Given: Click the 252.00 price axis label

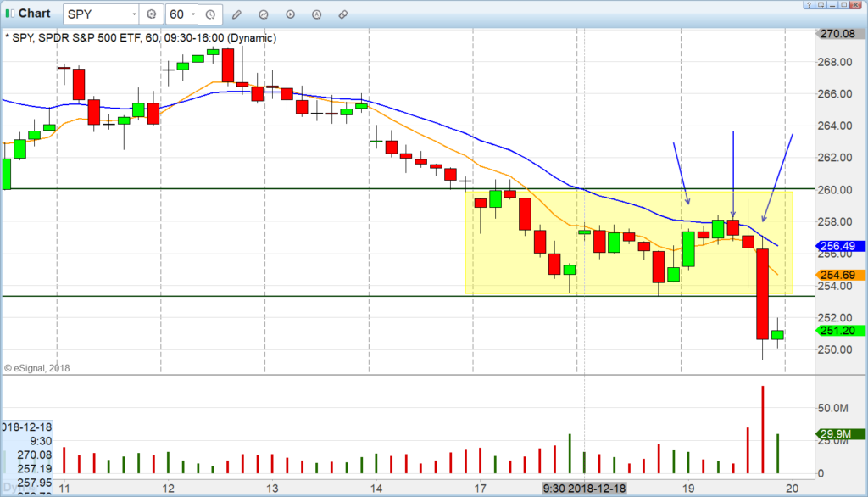Looking at the screenshot, I should tap(835, 317).
